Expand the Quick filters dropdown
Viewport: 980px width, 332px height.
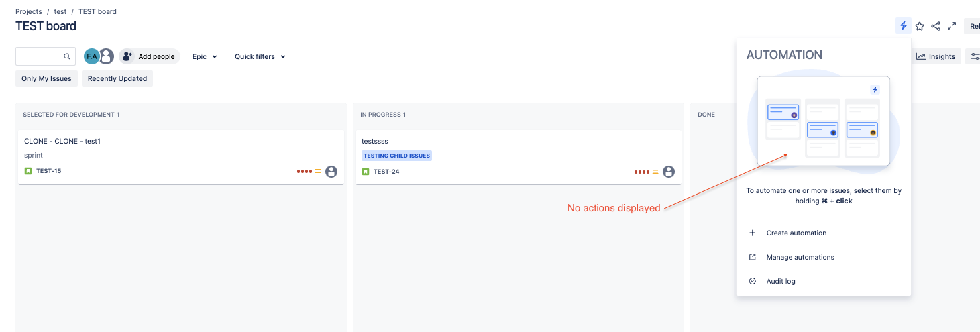coord(260,56)
